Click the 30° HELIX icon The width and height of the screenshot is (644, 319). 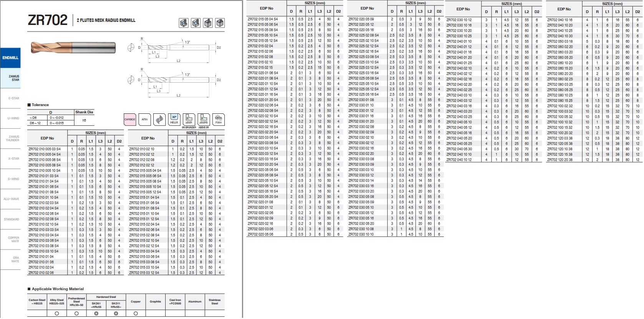[174, 120]
